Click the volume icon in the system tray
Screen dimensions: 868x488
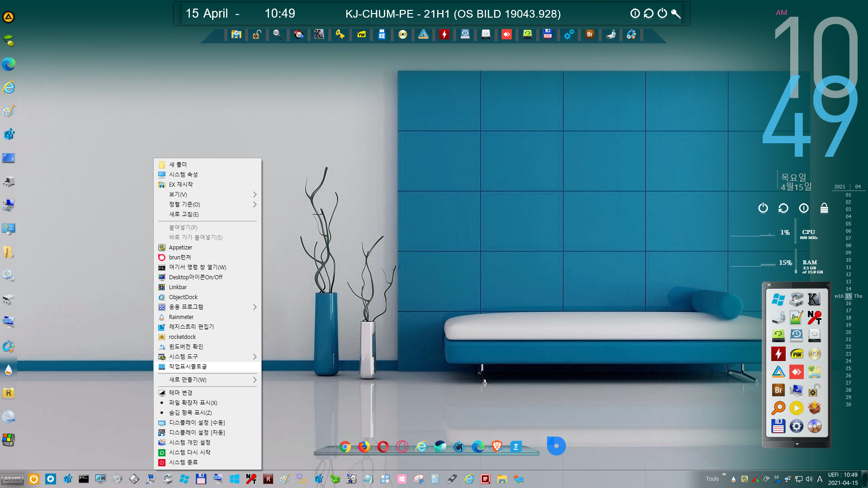(x=809, y=479)
